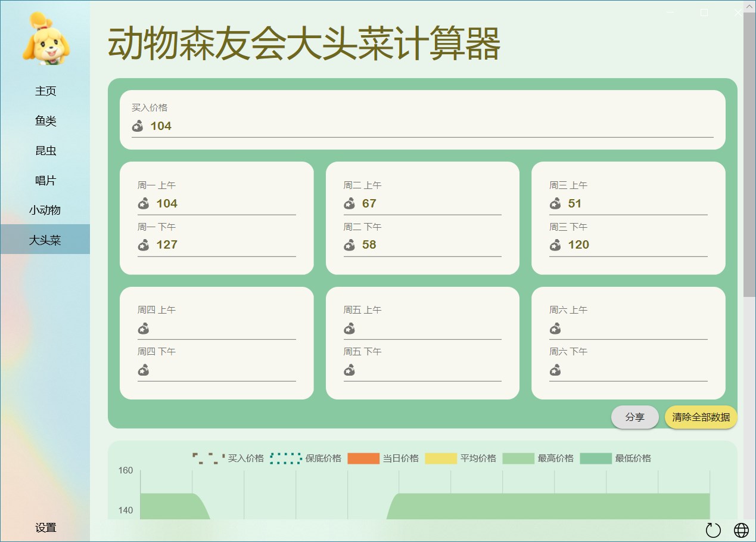The image size is (756, 542).
Task: Click bell bag icon in 周三 上午
Action: (x=555, y=204)
